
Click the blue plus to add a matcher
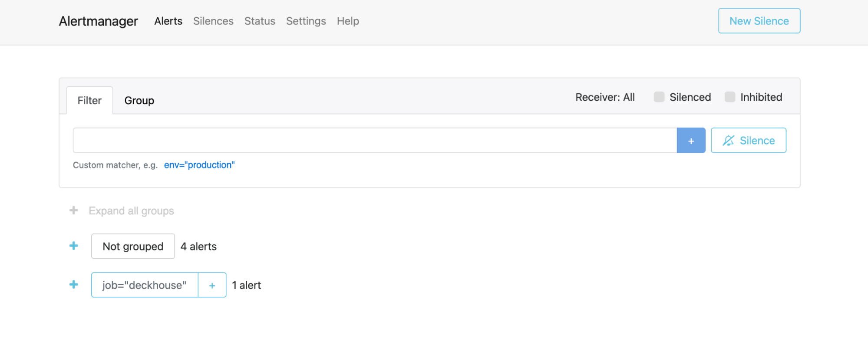tap(691, 140)
